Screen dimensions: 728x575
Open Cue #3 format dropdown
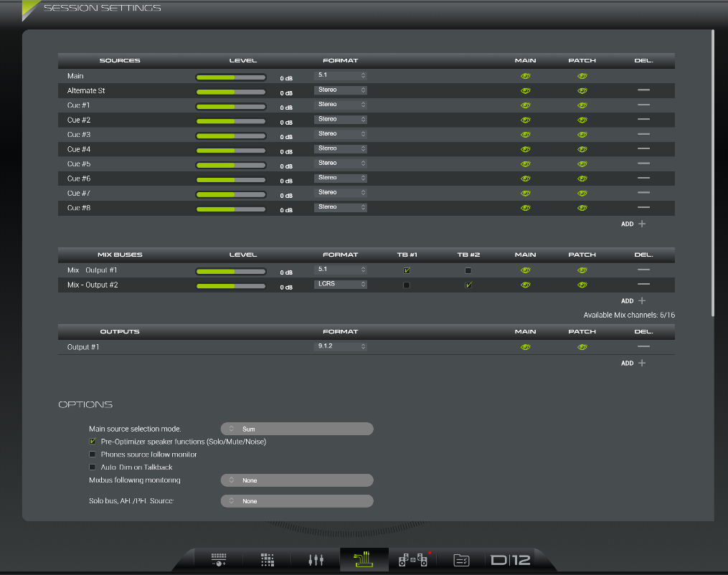point(341,133)
